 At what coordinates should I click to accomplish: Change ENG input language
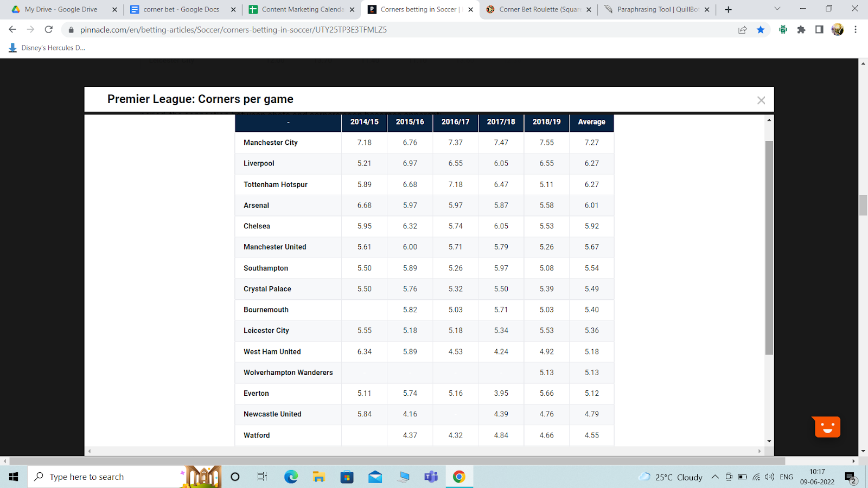click(x=786, y=477)
